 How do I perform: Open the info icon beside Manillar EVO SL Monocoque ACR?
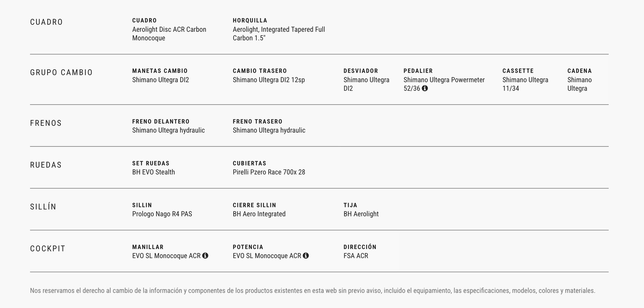[205, 256]
